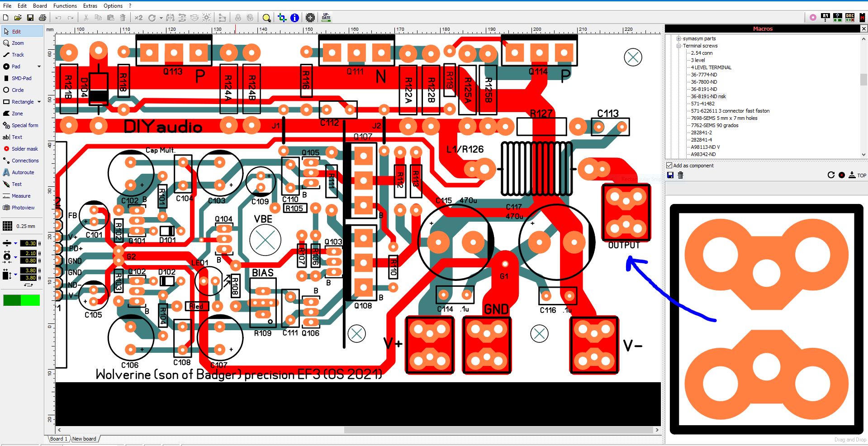This screenshot has height=446, width=868.
Task: Switch to the New board tab
Action: pos(85,439)
